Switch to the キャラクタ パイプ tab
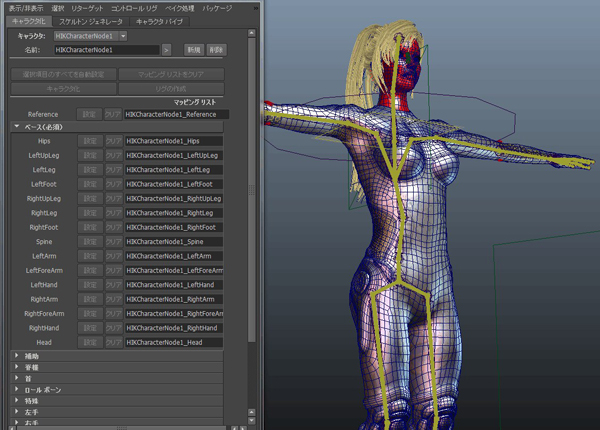The image size is (600, 430). (159, 19)
